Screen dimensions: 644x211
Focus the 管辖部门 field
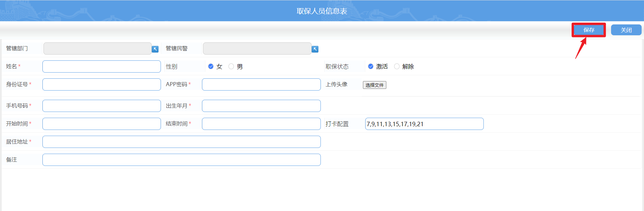pyautogui.click(x=97, y=49)
